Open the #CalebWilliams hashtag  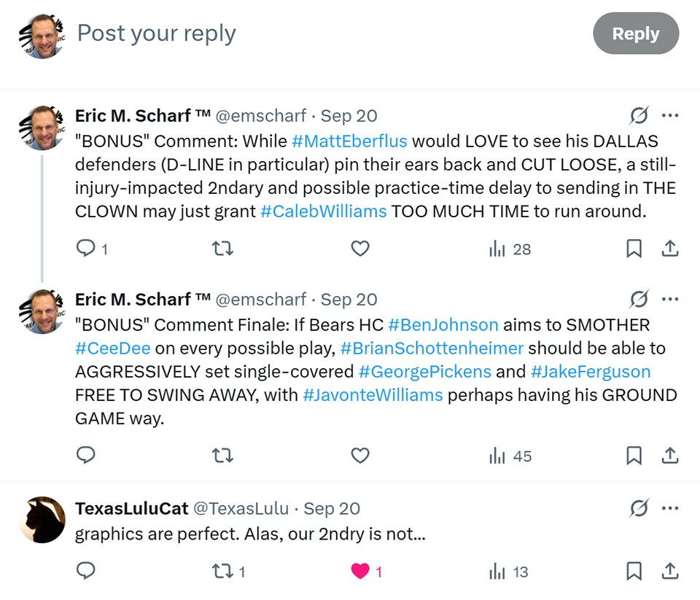coord(323,211)
